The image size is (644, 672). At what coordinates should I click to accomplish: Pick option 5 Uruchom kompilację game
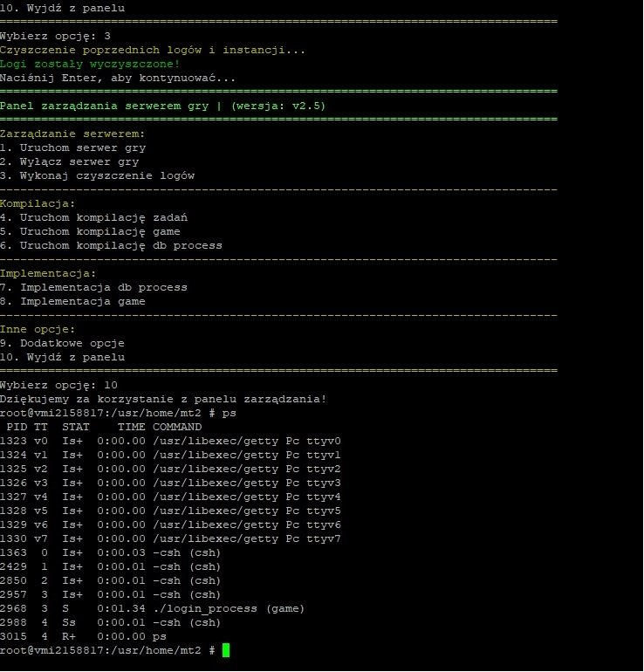click(90, 231)
